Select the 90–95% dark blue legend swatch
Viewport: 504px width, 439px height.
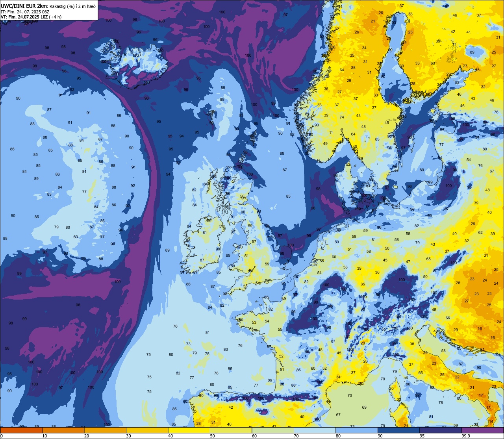tap(398, 430)
